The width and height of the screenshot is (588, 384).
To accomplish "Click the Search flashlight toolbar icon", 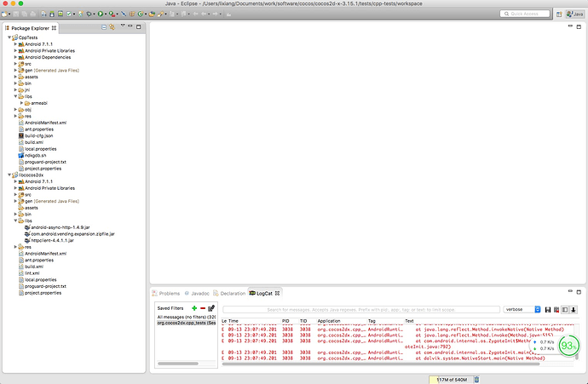I will pyautogui.click(x=161, y=14).
